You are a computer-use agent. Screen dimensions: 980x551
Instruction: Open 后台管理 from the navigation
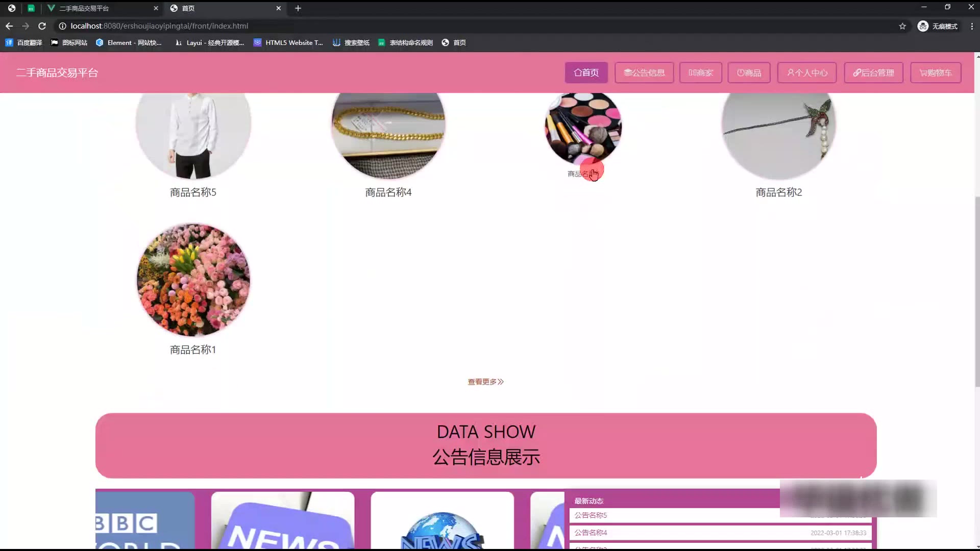[x=873, y=73]
